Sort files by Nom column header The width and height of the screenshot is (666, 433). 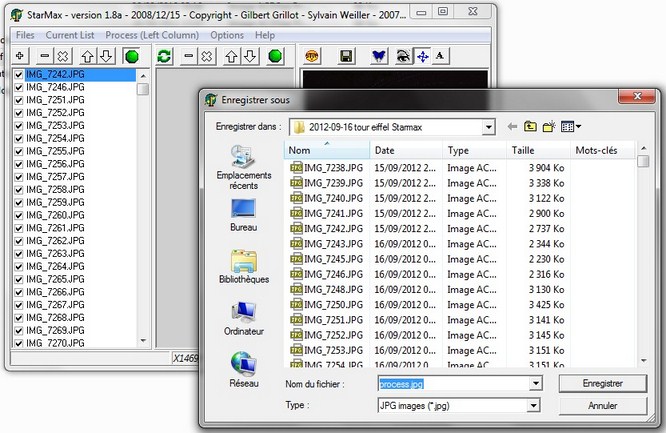[327, 150]
